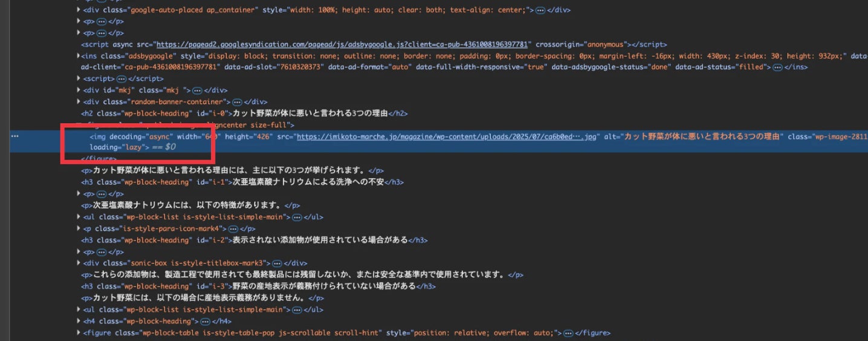Viewport: 868px width, 341px height.
Task: Click ellipsis badge of ul above the h4 row
Action: 297,309
